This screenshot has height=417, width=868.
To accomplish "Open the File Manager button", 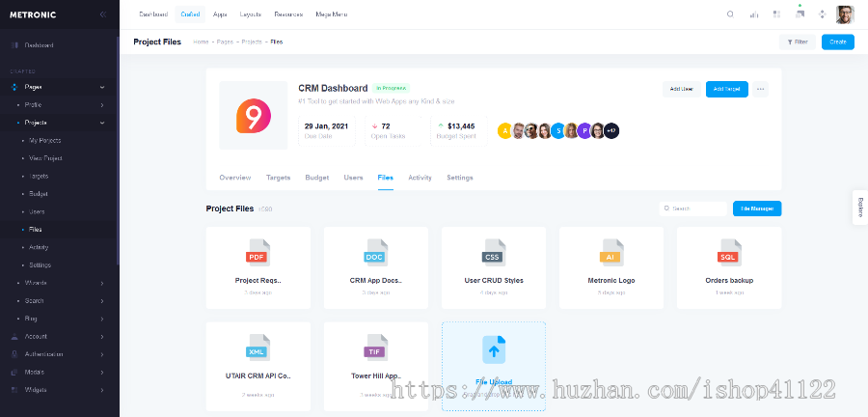I will (757, 208).
